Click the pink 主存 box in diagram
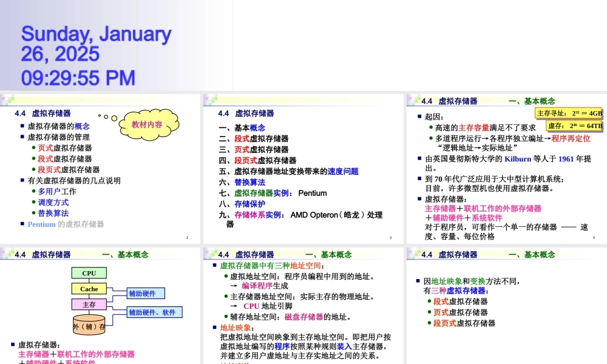The image size is (607, 364). (89, 304)
